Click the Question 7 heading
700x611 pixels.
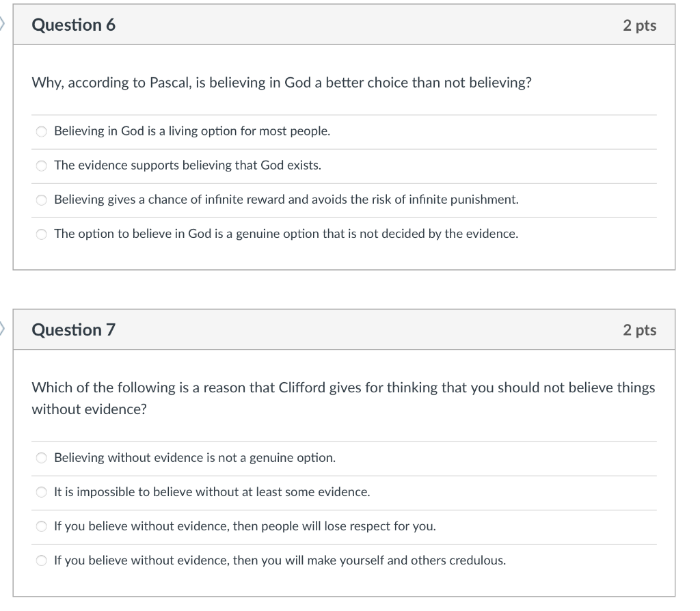(72, 329)
